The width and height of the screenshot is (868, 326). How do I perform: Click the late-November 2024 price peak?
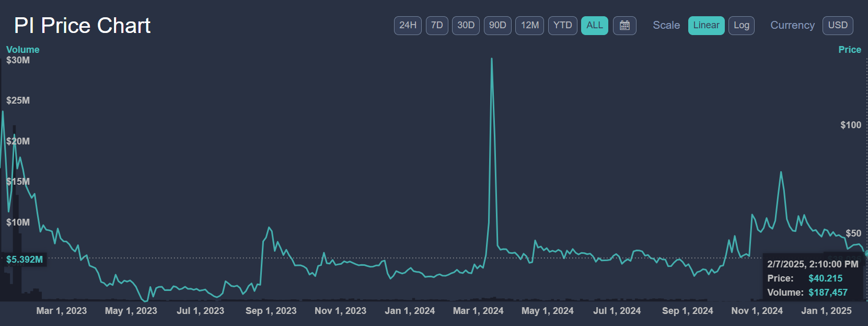pos(781,172)
